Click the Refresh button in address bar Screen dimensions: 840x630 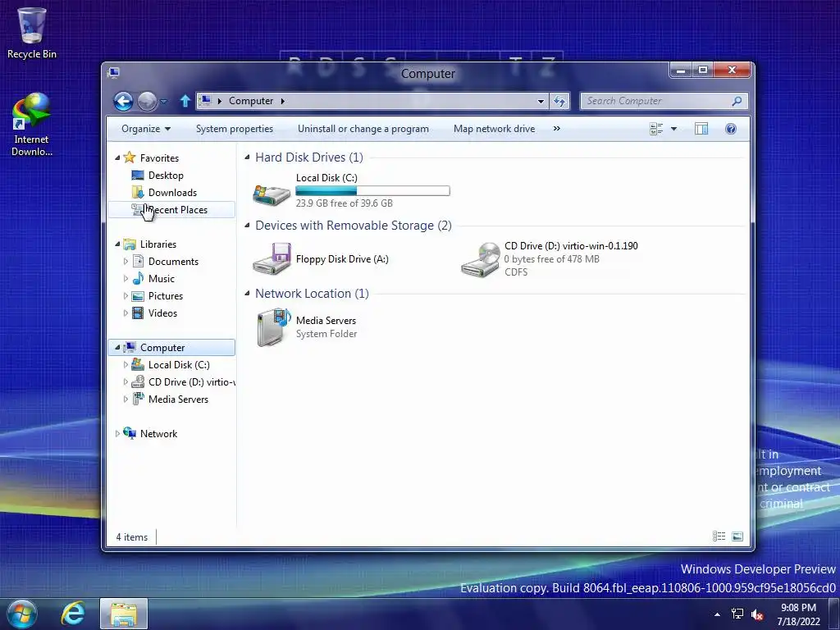pos(559,101)
